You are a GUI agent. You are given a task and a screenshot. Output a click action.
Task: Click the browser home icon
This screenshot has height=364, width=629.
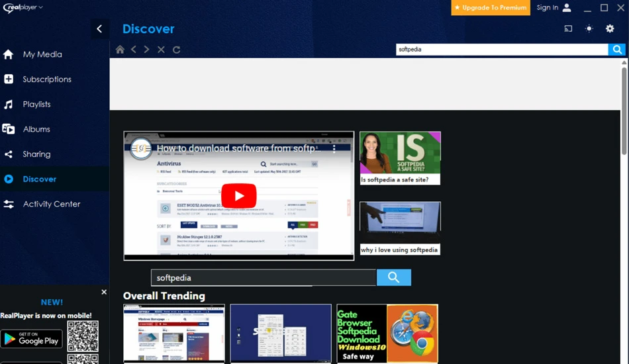120,50
